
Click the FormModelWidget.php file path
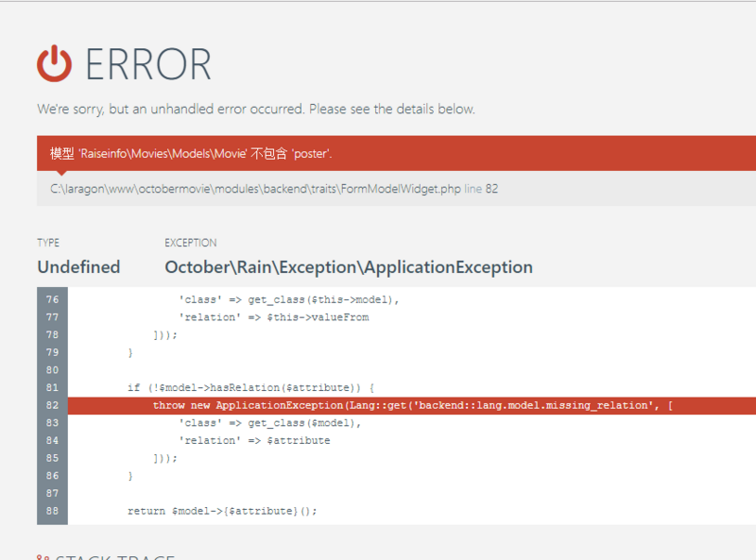click(x=255, y=189)
